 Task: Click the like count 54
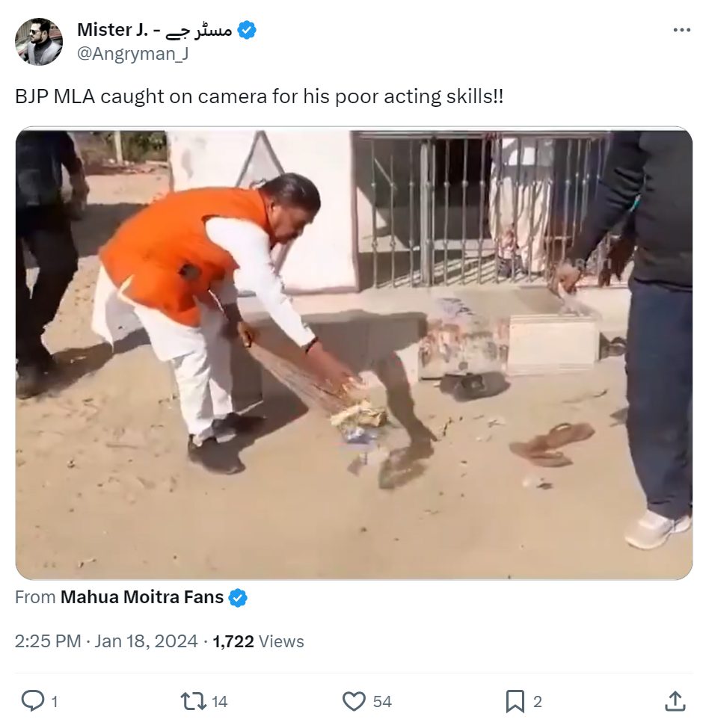382,702
